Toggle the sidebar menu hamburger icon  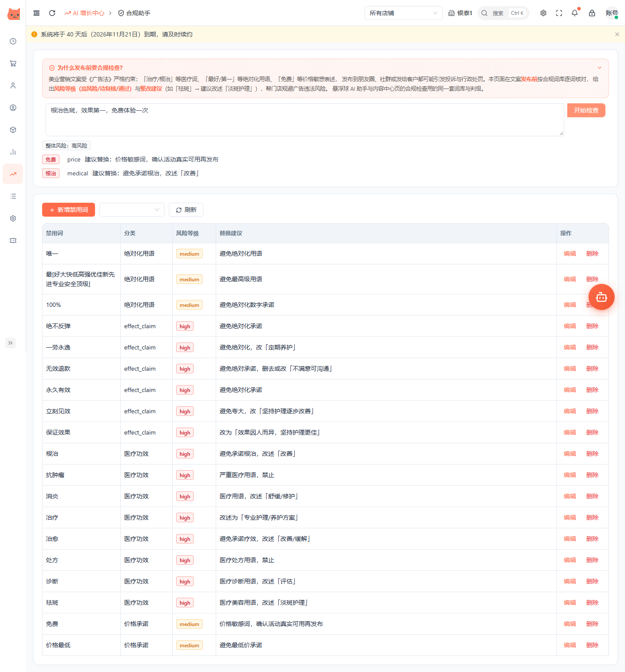point(36,13)
